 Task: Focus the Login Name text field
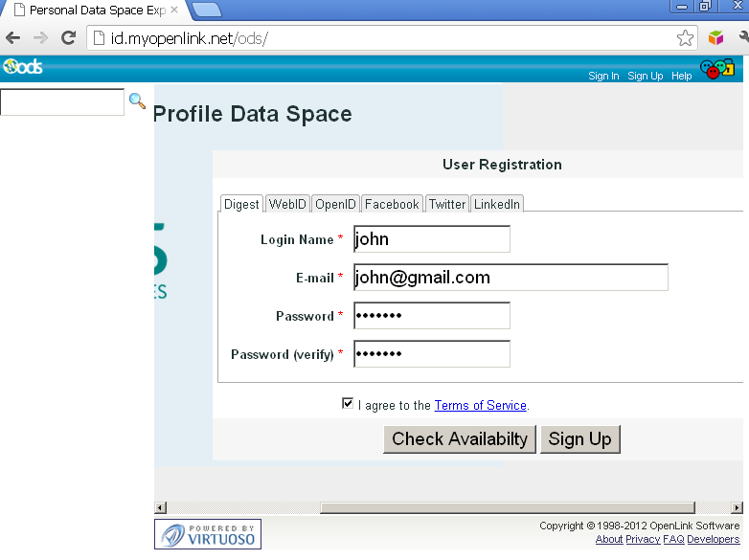coord(432,239)
